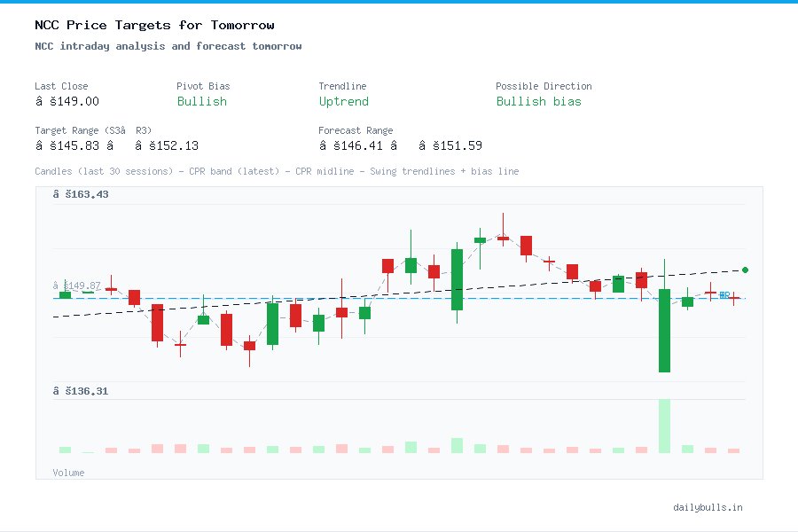Select the doji candle near the high
Screen dimensions: 798x532
tap(503, 238)
